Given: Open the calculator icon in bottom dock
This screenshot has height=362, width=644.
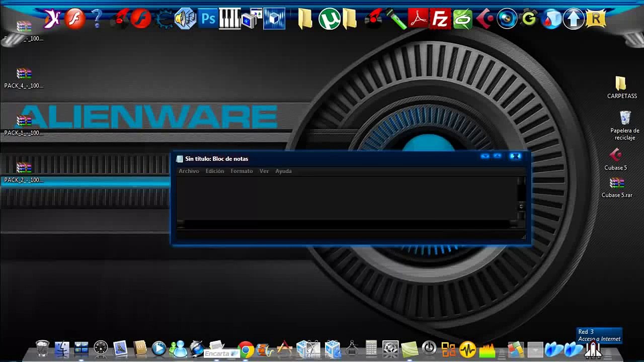Looking at the screenshot, I should coord(371,348).
